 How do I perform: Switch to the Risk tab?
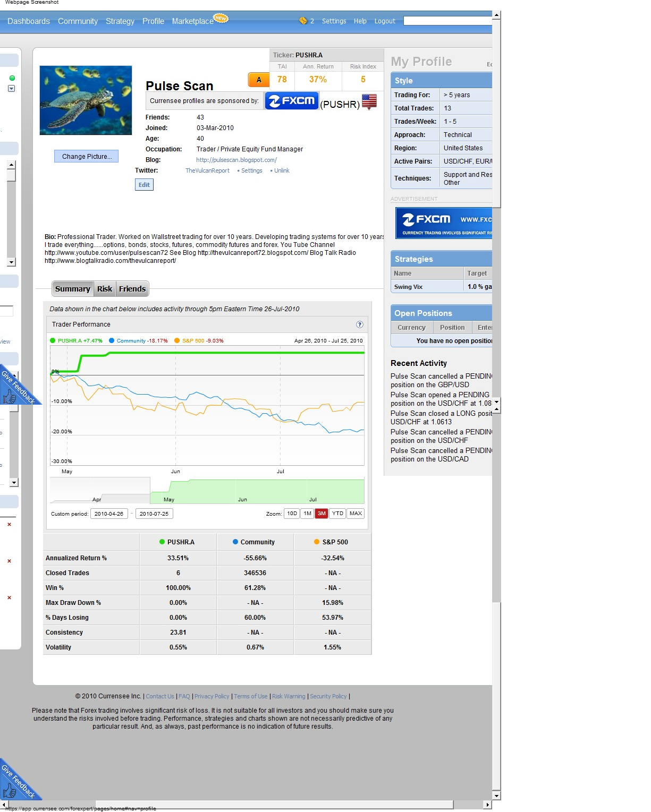click(105, 289)
